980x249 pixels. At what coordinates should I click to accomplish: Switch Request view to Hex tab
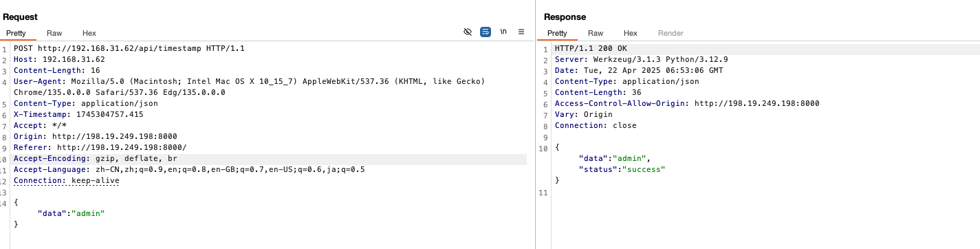click(x=89, y=33)
